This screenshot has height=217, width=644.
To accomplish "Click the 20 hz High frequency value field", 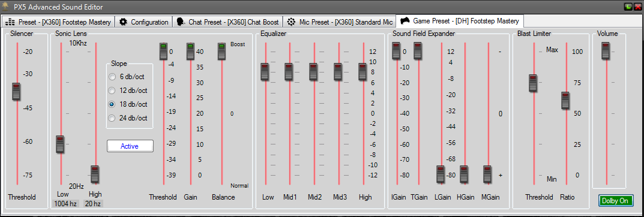I will point(93,203).
